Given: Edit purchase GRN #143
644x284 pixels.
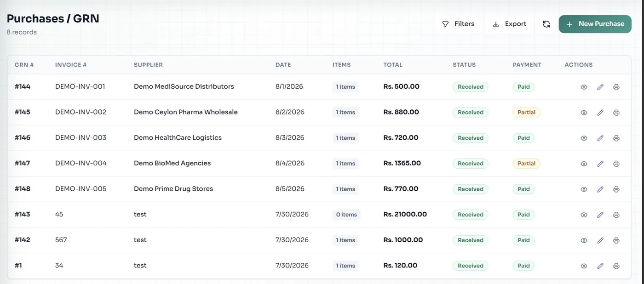Looking at the screenshot, I should click(x=600, y=215).
